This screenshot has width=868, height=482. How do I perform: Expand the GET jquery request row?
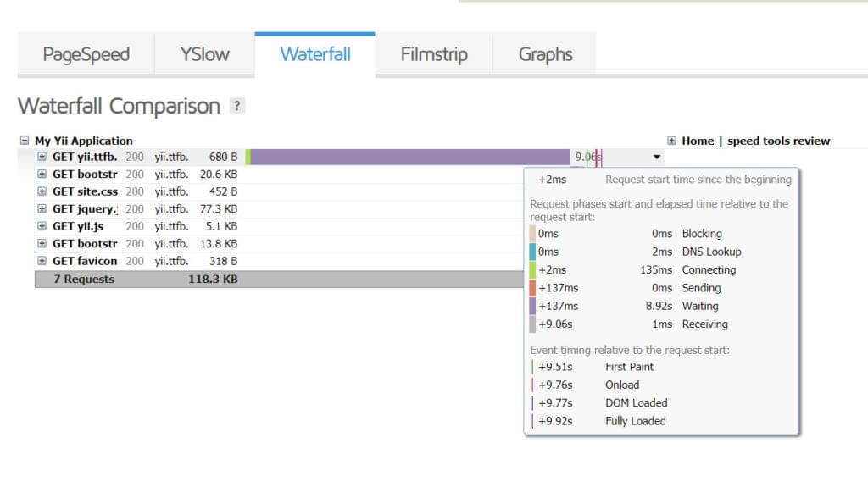42,208
